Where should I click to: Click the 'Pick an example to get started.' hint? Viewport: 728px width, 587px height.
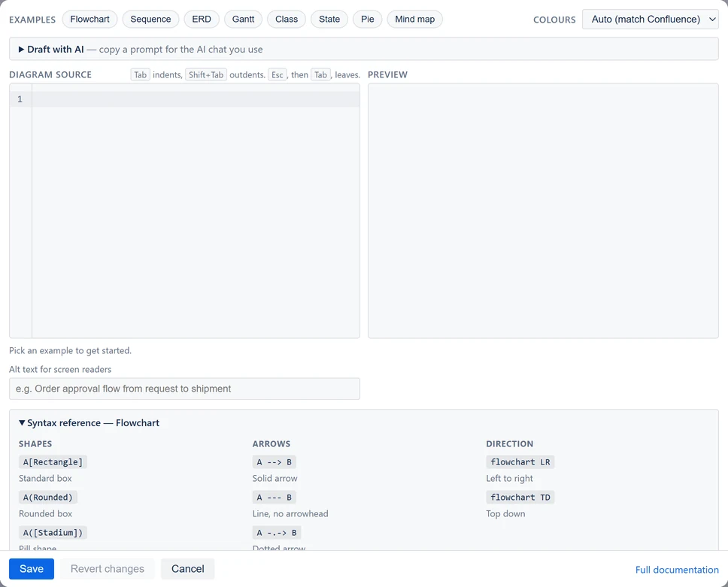(x=70, y=351)
